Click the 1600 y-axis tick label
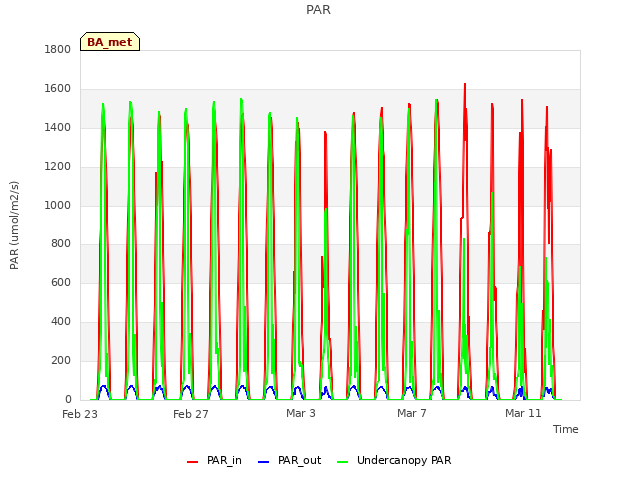This screenshot has width=640, height=480. click(x=58, y=89)
